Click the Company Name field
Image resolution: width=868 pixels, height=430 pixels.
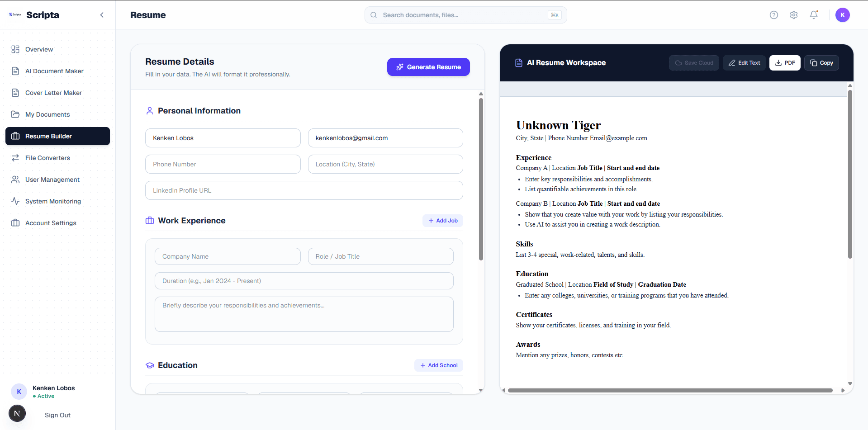click(228, 256)
